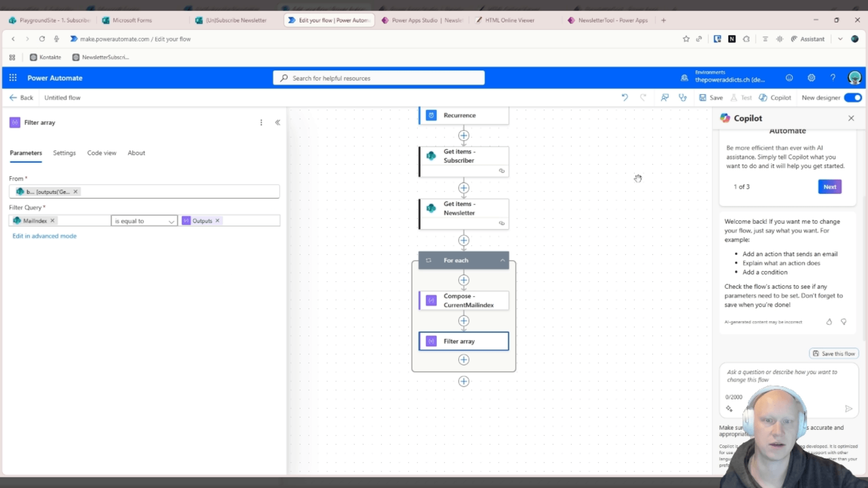Close the Copilot pane
Screen dimensions: 868x488
click(851, 118)
